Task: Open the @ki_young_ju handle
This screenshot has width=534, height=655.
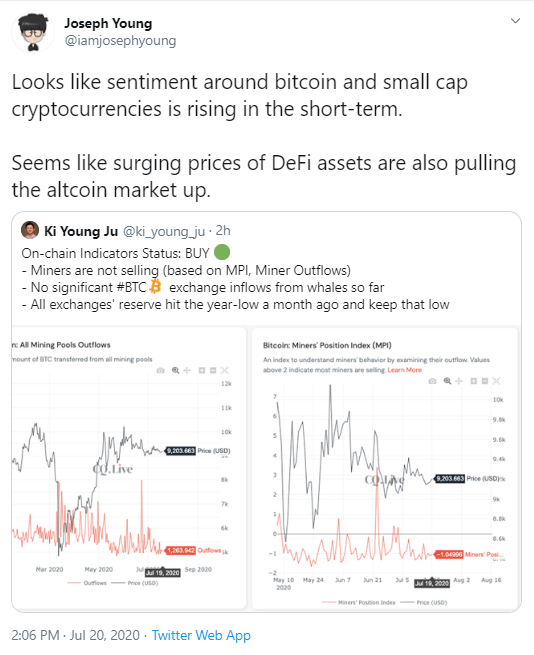Action: 164,231
